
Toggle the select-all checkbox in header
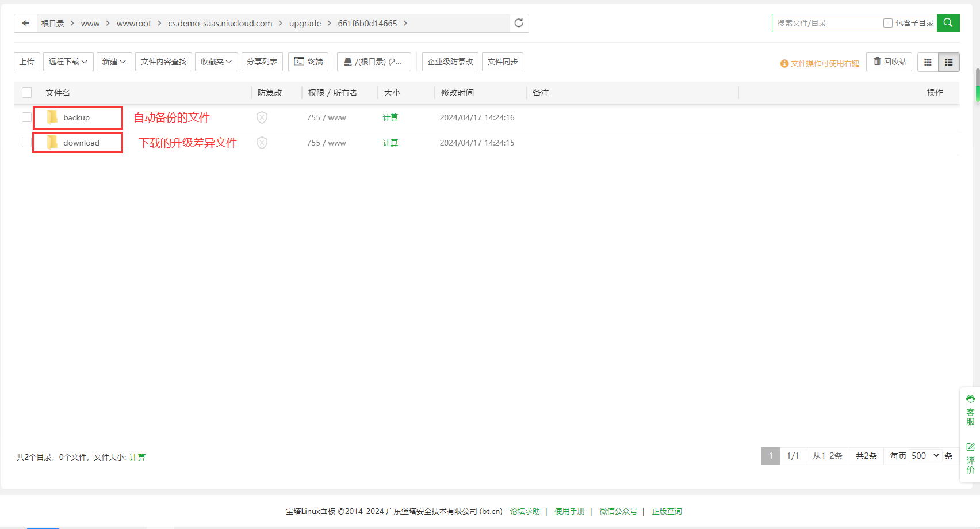(26, 93)
